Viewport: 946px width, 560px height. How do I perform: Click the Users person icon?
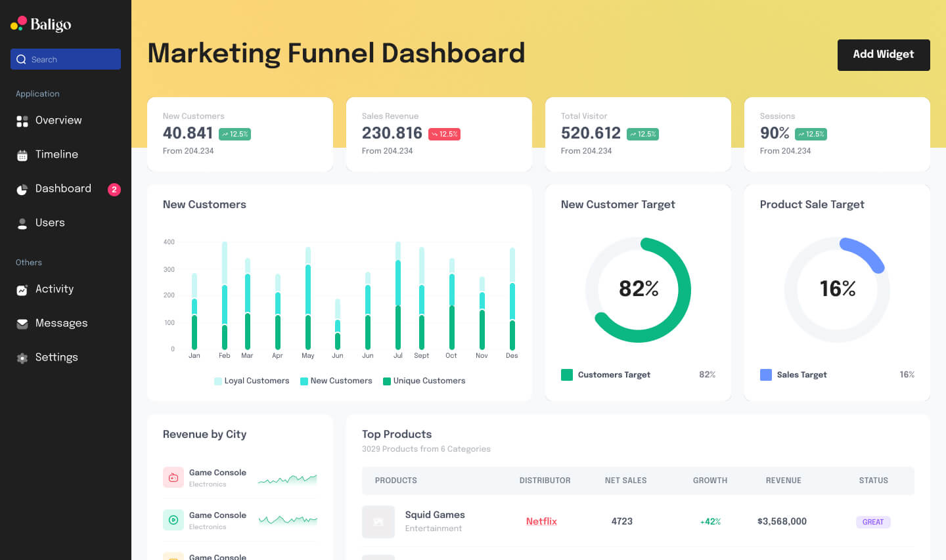pyautogui.click(x=22, y=223)
